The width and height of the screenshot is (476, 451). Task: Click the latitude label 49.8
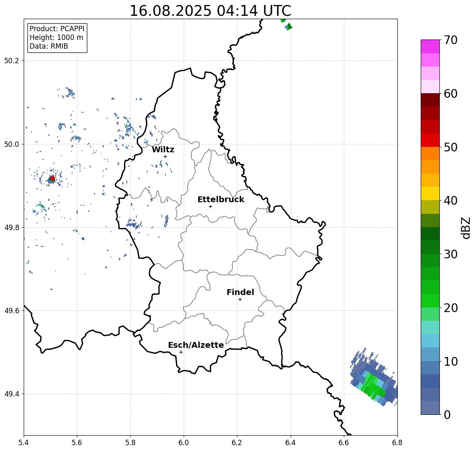[12, 227]
